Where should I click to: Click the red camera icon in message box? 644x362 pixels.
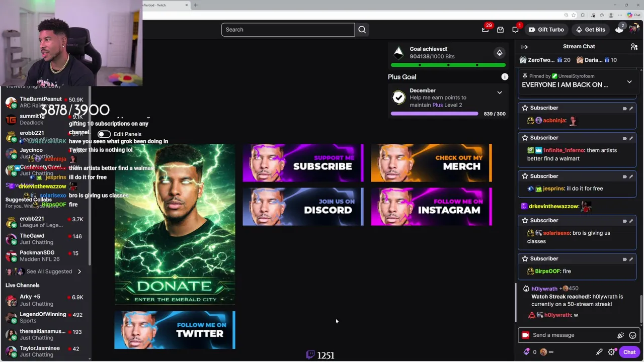pos(525,335)
